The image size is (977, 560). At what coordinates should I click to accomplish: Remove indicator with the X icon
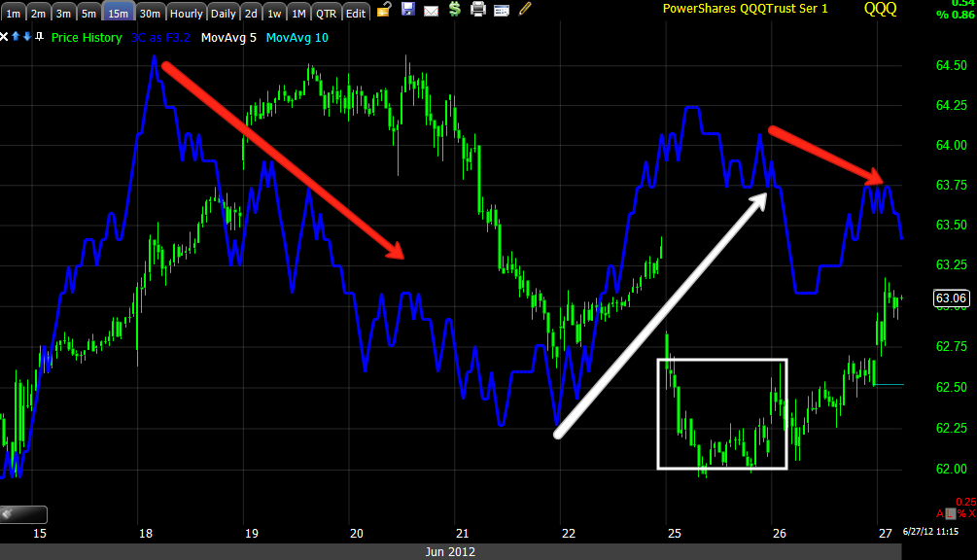pos(4,37)
